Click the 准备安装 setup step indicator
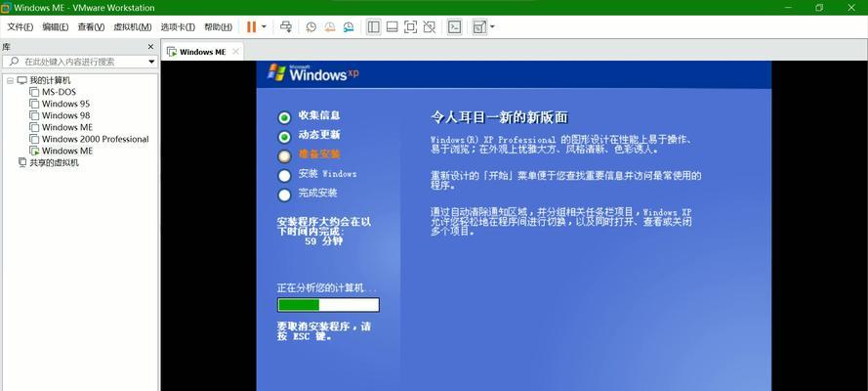This screenshot has height=391, width=868. tap(284, 156)
